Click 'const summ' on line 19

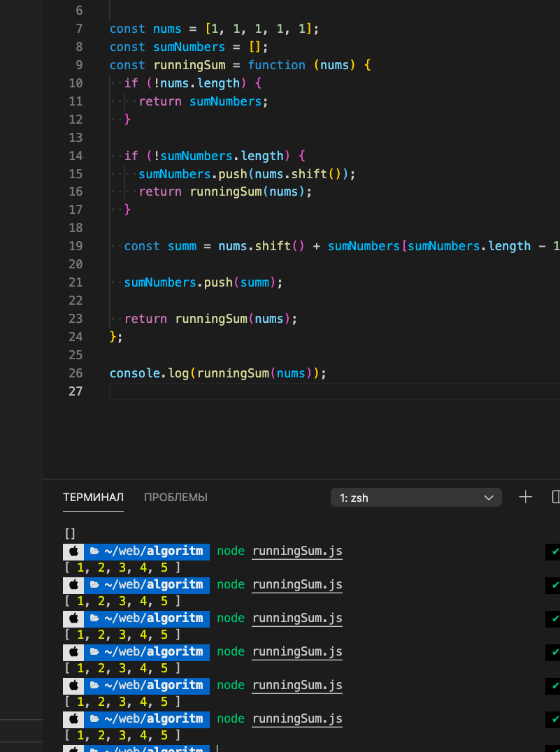point(160,246)
